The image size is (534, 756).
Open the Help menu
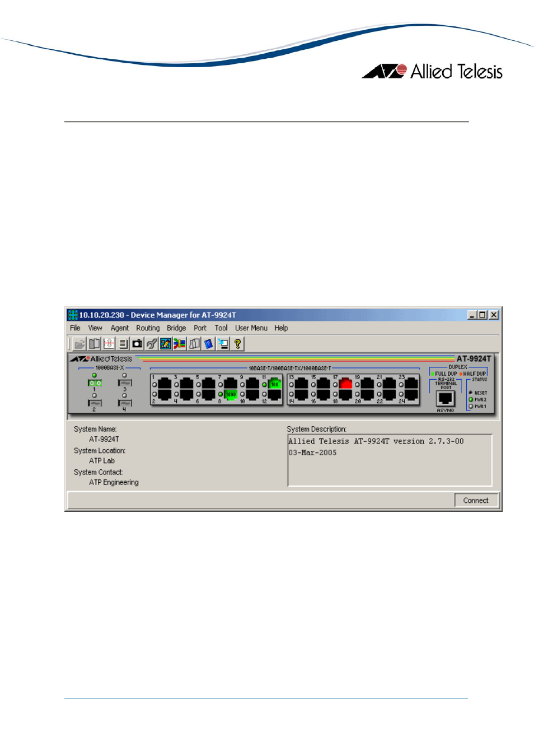281,328
